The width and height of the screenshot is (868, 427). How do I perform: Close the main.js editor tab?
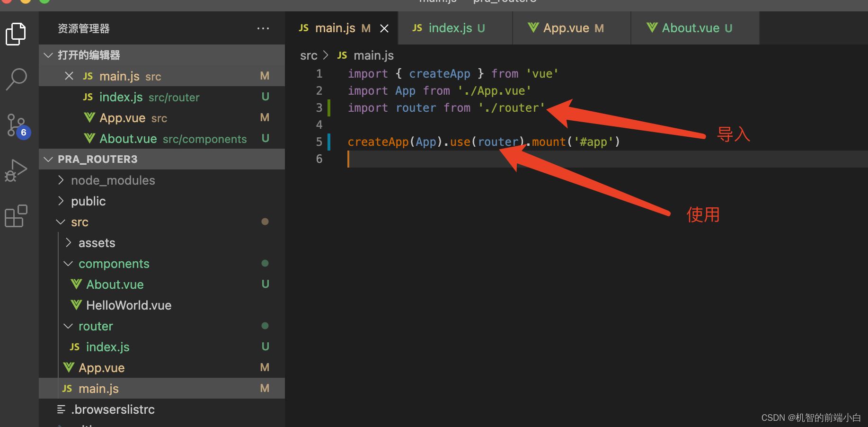point(384,28)
